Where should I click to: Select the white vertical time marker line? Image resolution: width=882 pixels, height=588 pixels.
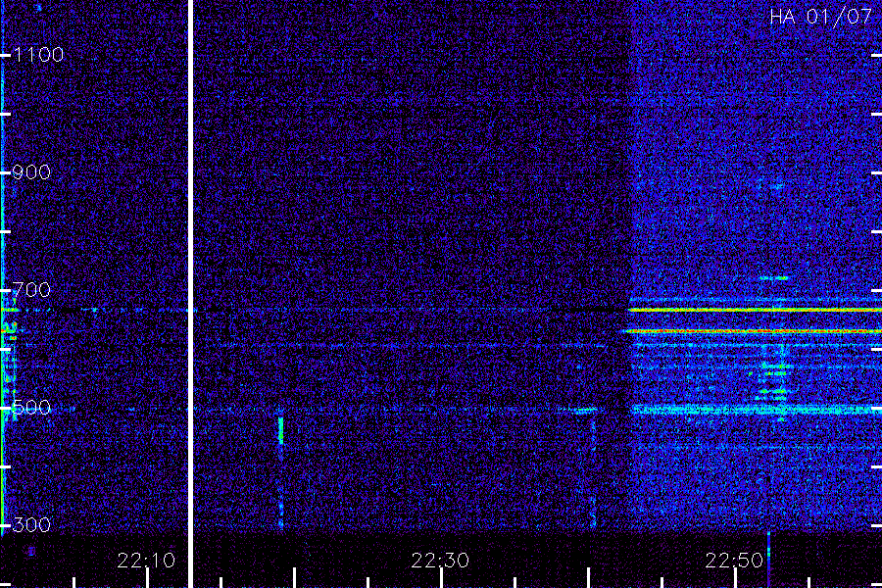[x=190, y=294]
